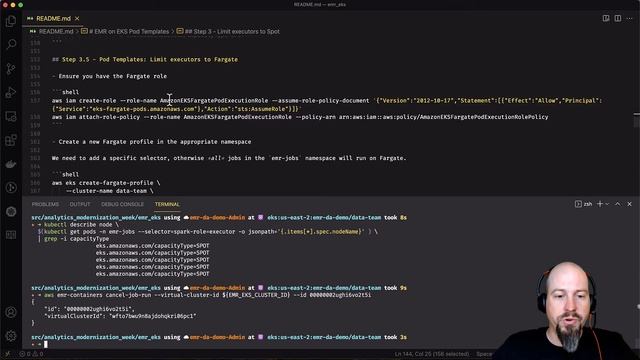
Task: Open the Manage gear settings icon
Action: point(11,336)
